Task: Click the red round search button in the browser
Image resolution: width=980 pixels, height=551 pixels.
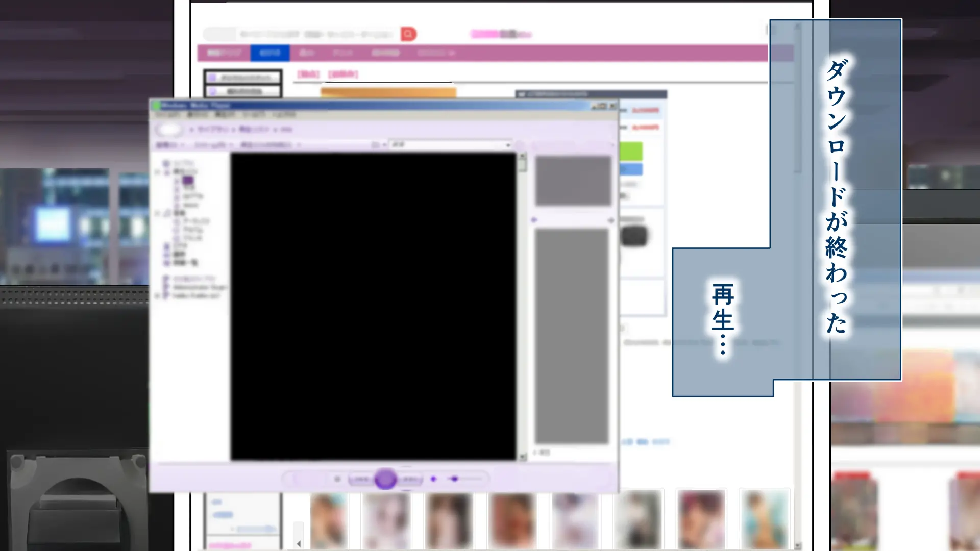Action: (408, 34)
